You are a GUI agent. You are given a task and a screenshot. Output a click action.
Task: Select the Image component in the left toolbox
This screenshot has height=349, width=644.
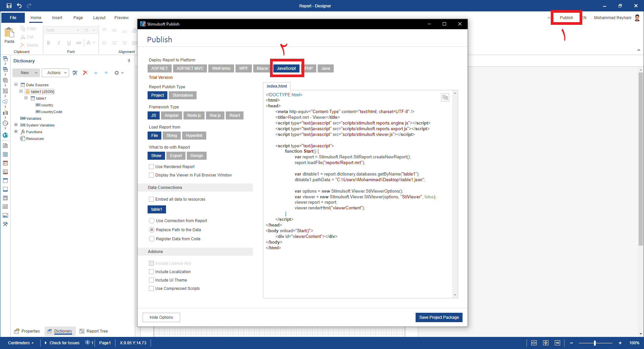click(5, 215)
